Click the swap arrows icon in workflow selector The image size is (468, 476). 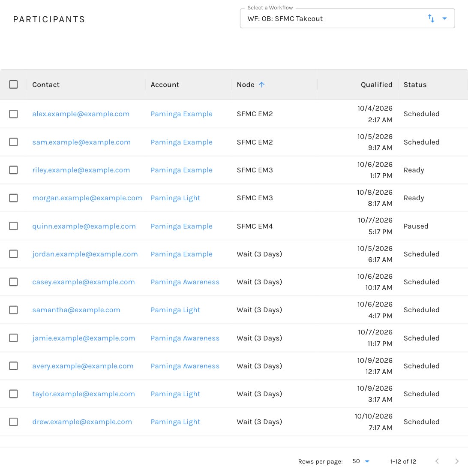click(x=431, y=18)
